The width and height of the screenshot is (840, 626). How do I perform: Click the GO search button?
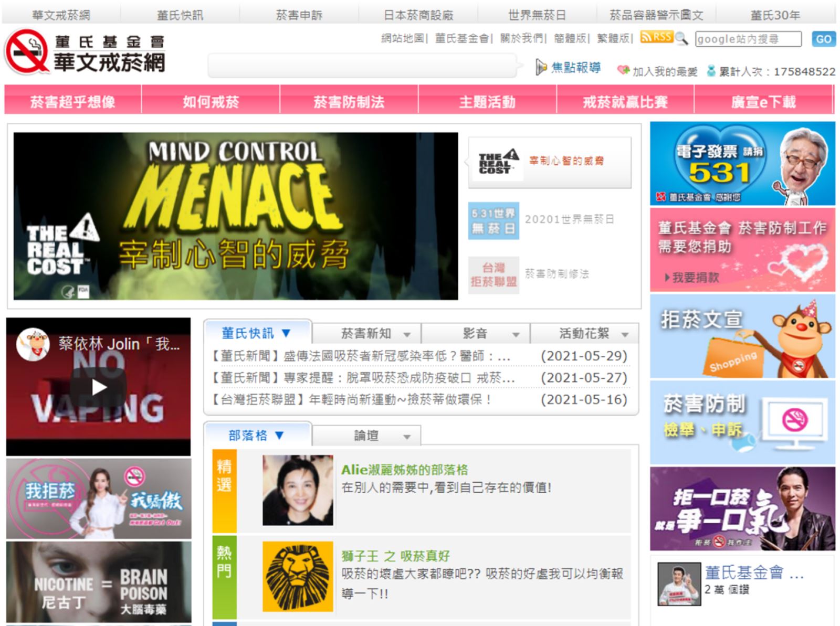point(823,39)
